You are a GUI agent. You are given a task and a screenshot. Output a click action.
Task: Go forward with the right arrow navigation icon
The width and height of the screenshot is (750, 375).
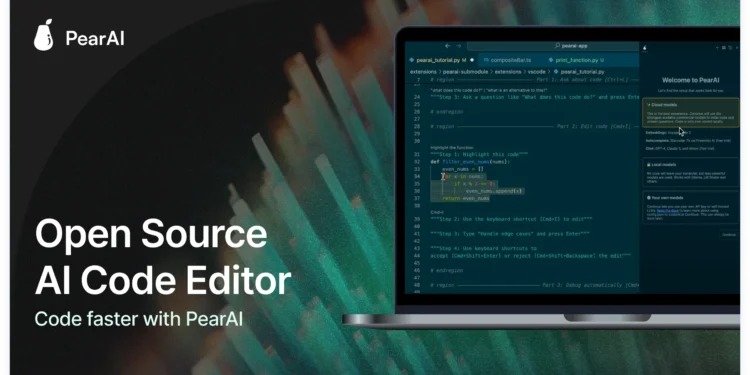pyautogui.click(x=459, y=46)
